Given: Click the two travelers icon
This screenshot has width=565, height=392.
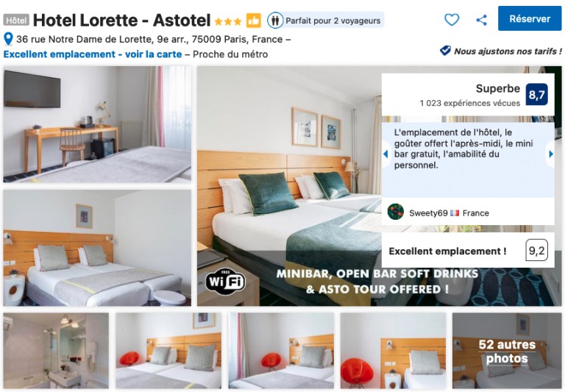Looking at the screenshot, I should coord(275,21).
